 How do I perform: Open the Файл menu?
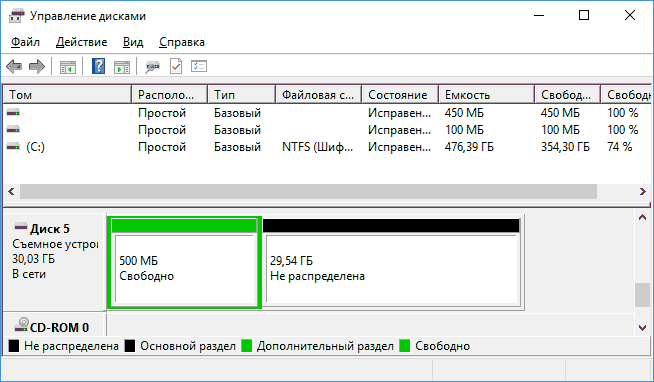tap(25, 42)
